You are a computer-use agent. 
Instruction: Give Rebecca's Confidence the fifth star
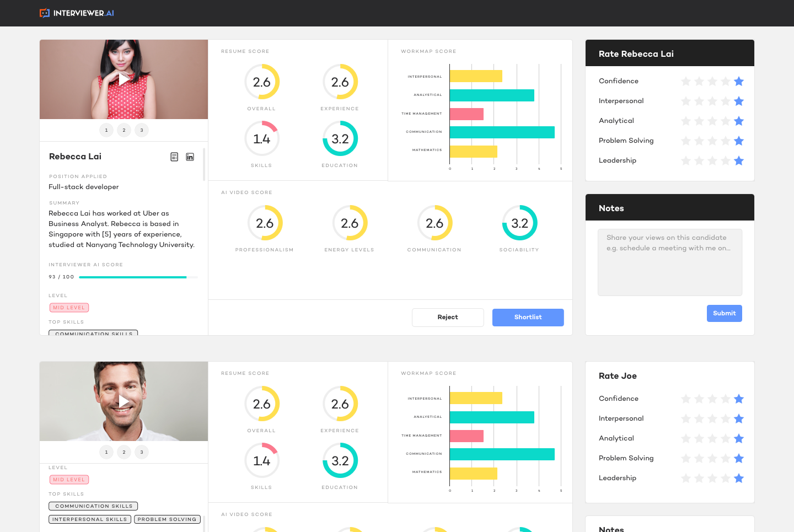point(739,82)
